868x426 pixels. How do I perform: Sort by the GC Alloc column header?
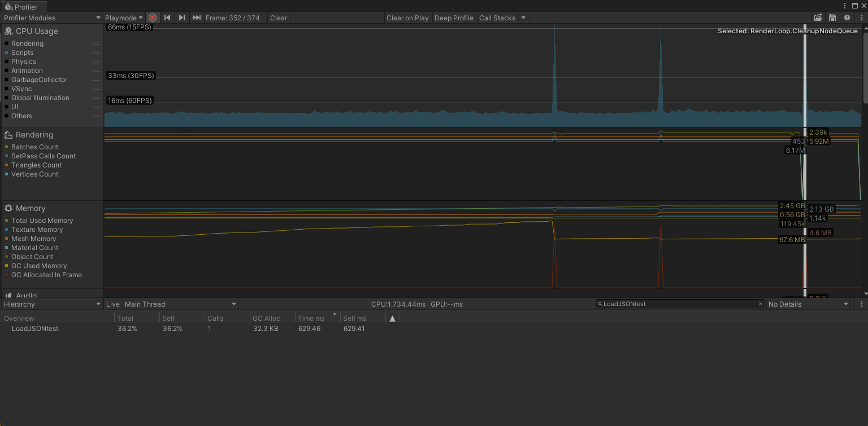pos(272,319)
